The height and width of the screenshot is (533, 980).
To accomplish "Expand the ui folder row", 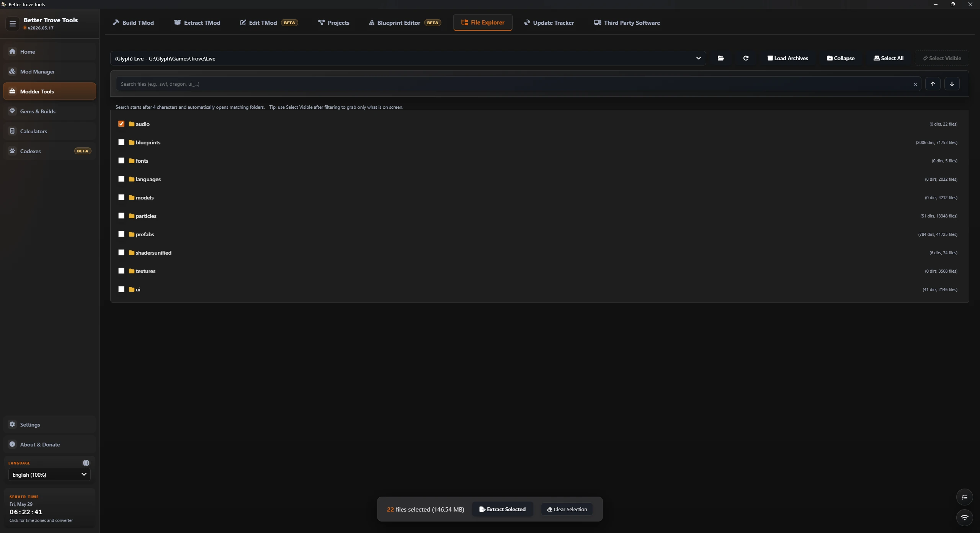I will click(540, 289).
